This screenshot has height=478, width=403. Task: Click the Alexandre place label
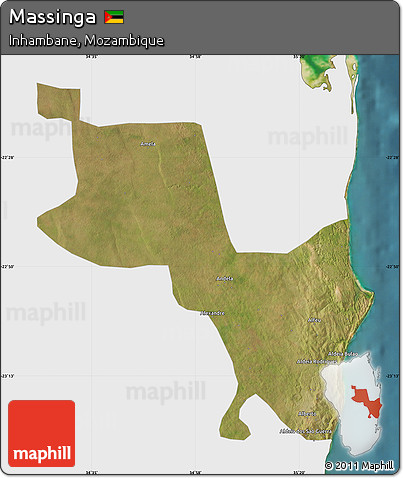click(212, 313)
